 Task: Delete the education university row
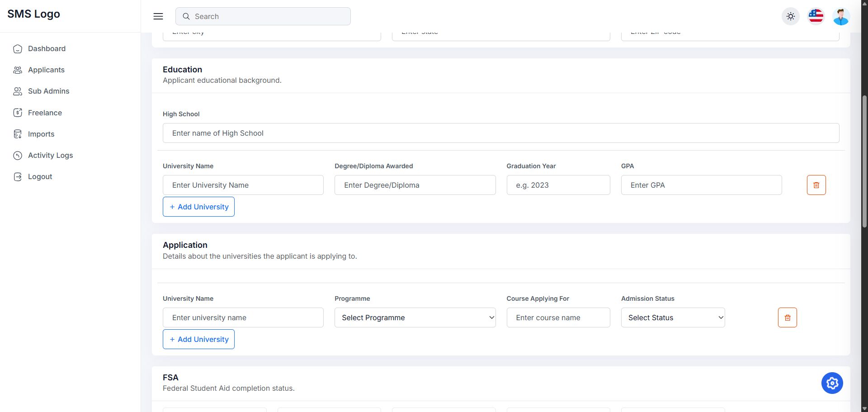click(816, 185)
